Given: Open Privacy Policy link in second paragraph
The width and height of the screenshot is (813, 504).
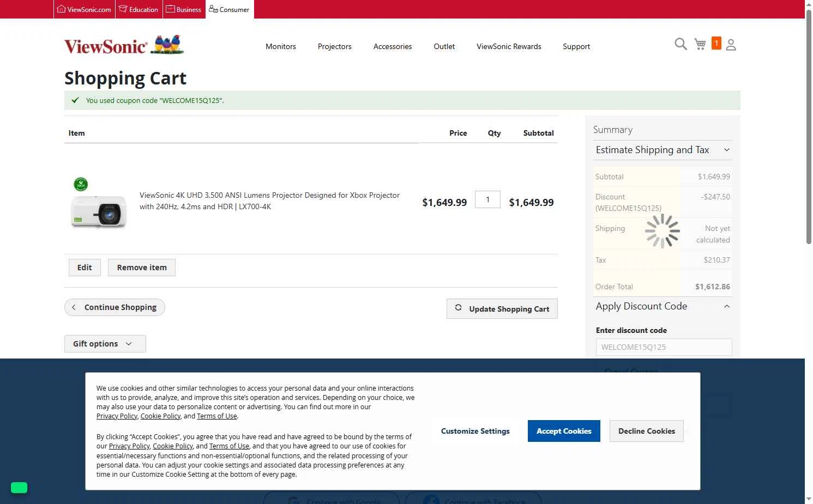Looking at the screenshot, I should coord(129,446).
